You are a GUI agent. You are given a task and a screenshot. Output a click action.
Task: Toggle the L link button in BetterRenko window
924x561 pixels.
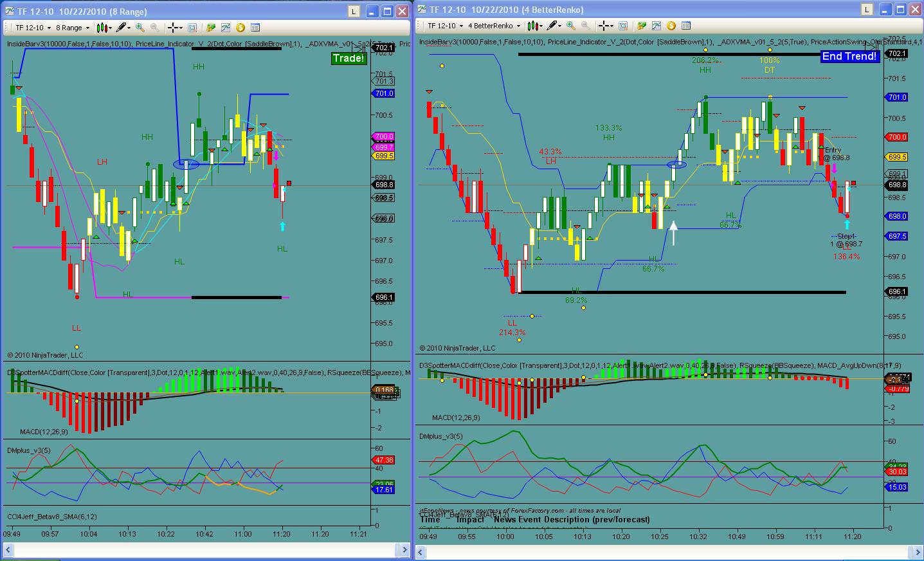click(867, 9)
